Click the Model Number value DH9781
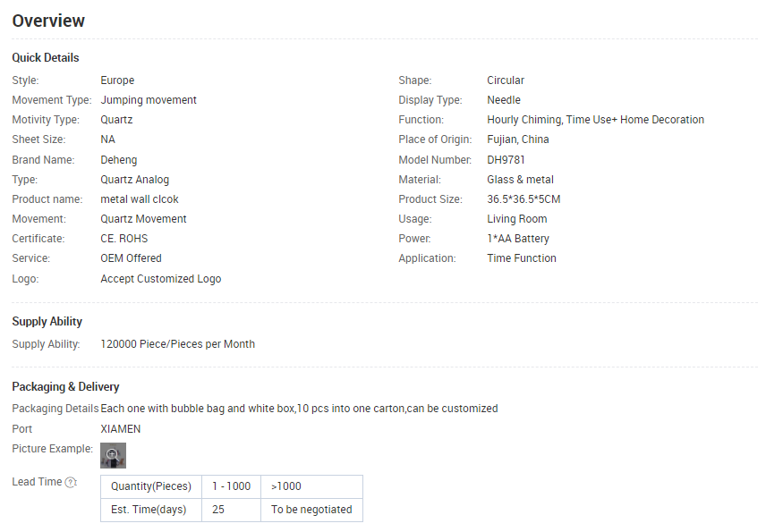766x532 pixels. click(506, 160)
